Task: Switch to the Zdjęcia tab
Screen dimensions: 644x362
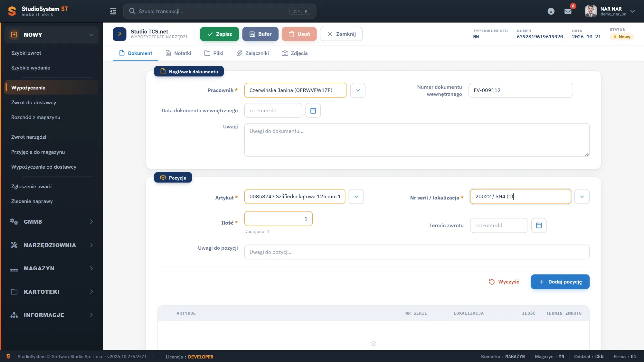Action: (x=295, y=53)
